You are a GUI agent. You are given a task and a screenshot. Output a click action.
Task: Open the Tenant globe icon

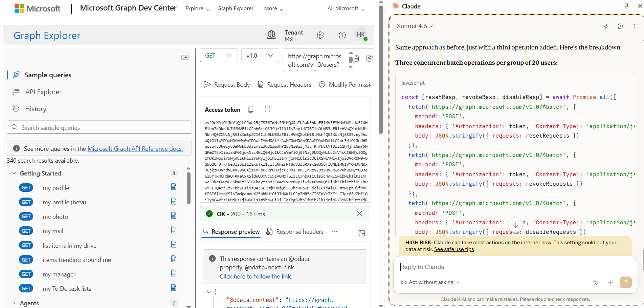[x=271, y=35]
